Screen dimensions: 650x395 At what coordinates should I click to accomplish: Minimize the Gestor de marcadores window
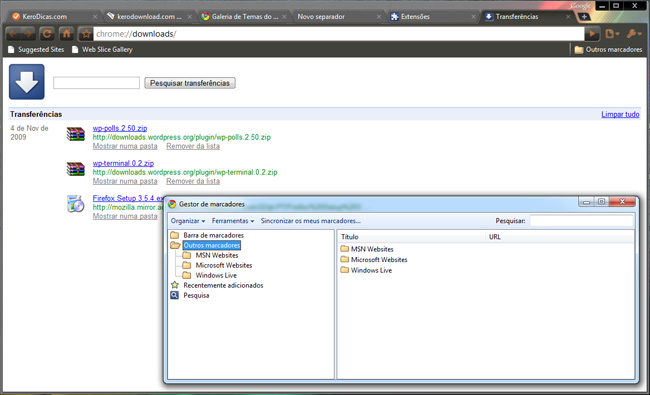(586, 202)
